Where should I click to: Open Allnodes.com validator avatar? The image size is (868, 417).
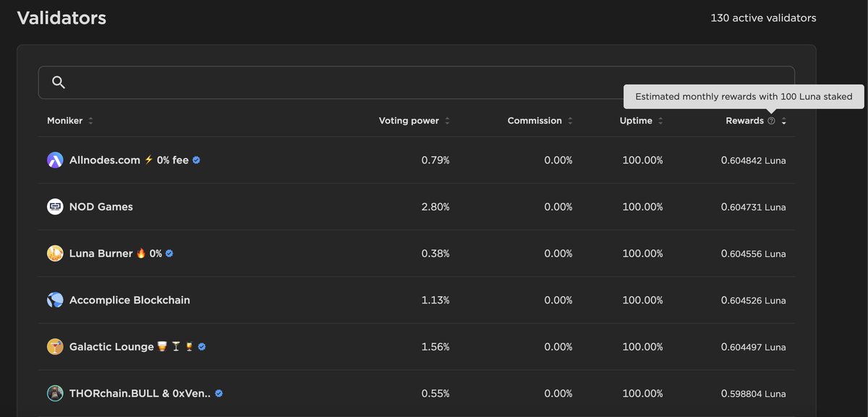pyautogui.click(x=55, y=160)
